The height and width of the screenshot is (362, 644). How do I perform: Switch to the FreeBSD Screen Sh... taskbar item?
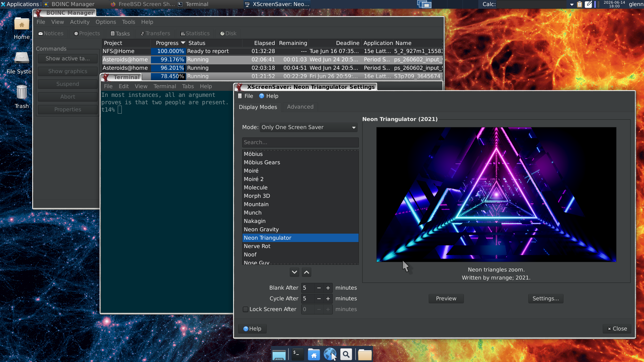click(x=143, y=4)
